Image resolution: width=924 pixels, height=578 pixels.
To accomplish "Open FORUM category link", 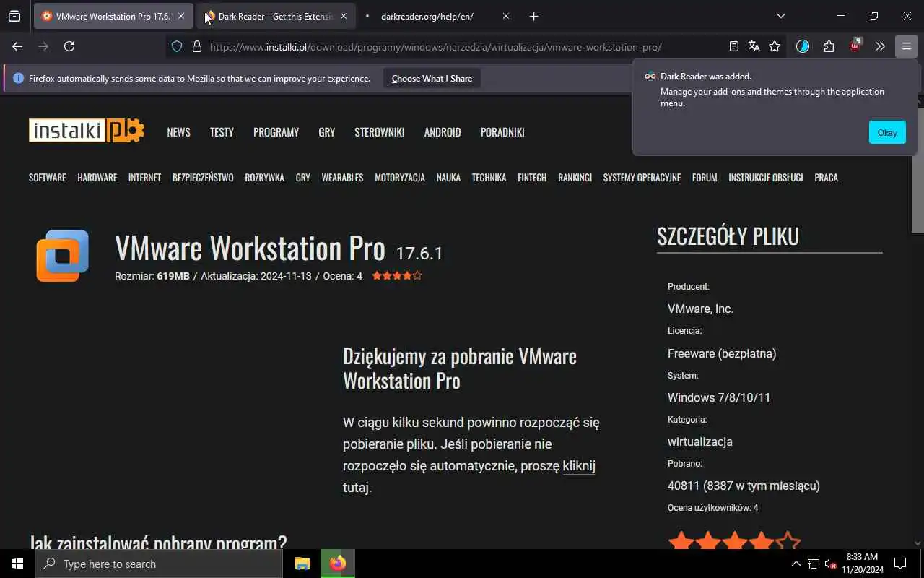I will [x=705, y=178].
